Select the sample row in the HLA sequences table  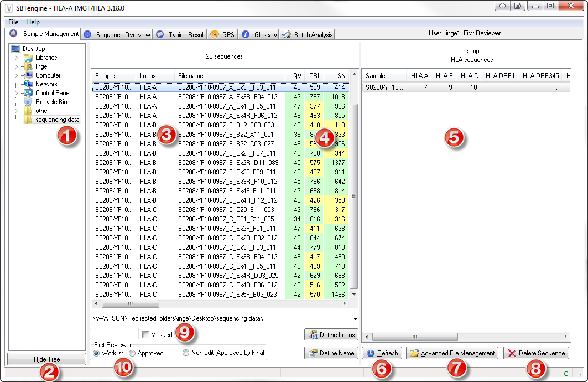point(466,87)
